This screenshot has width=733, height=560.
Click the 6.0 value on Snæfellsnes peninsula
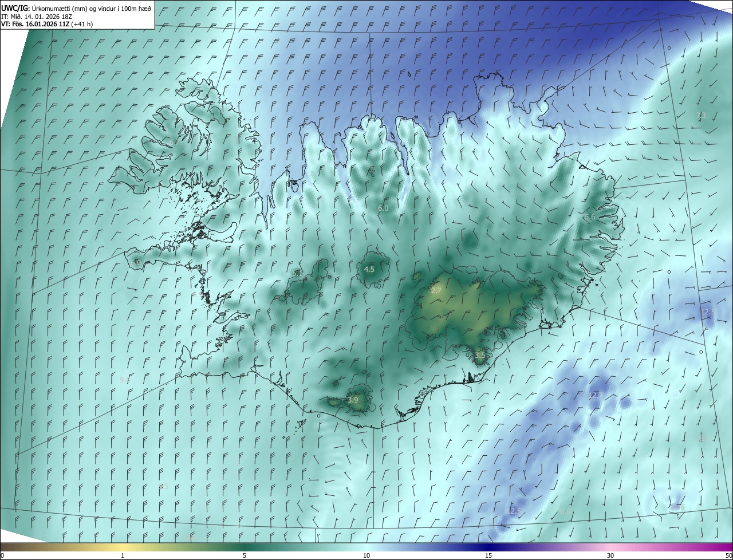point(136,262)
